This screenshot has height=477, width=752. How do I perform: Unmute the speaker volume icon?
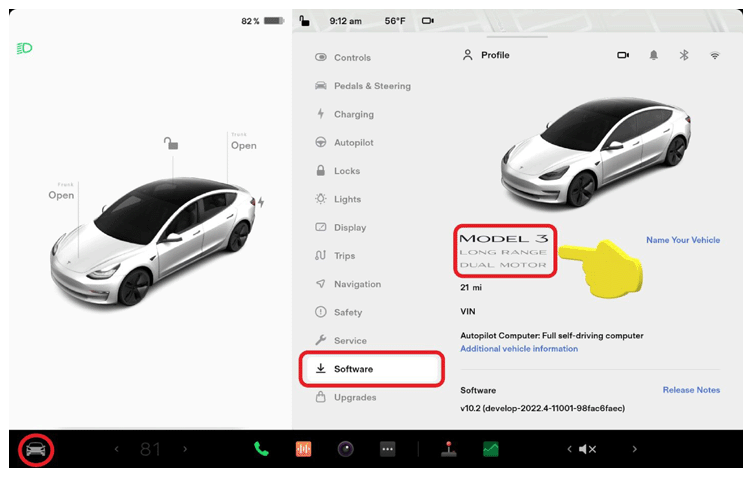tap(588, 449)
